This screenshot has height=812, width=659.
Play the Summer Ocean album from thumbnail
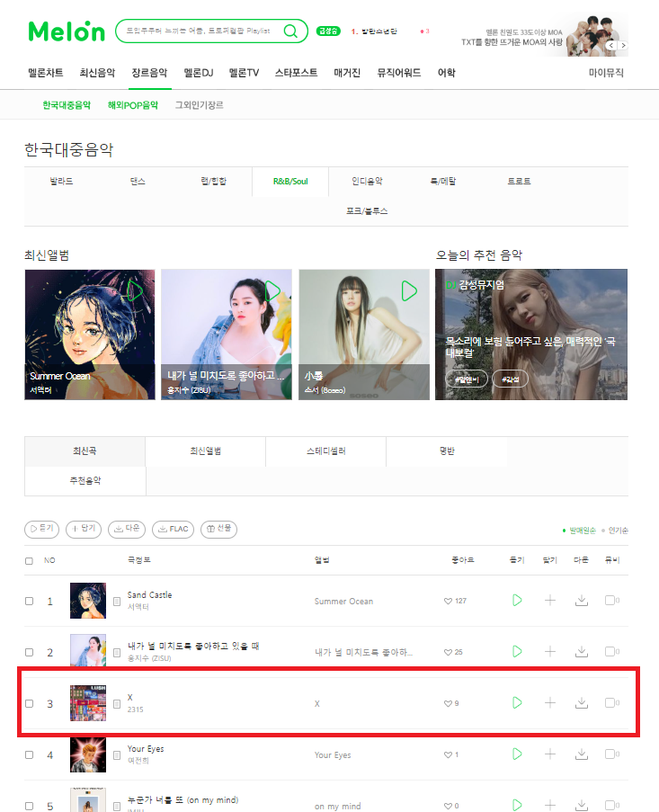[135, 291]
